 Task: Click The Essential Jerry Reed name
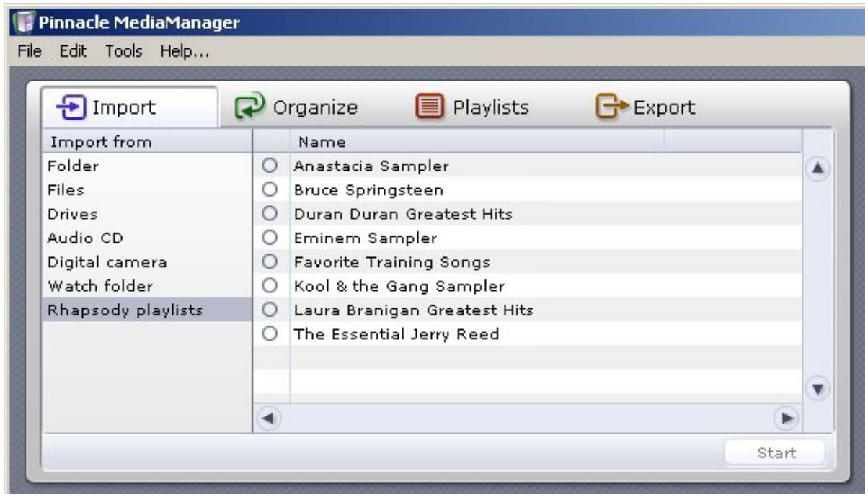point(397,335)
